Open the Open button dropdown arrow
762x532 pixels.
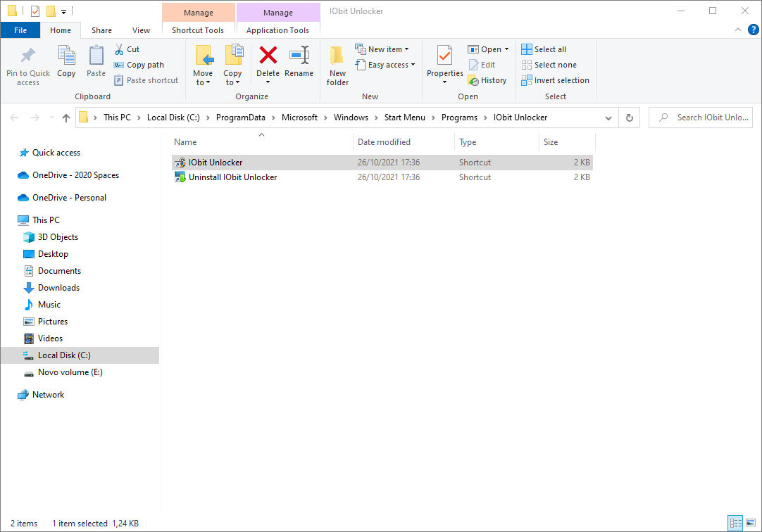[x=506, y=49]
